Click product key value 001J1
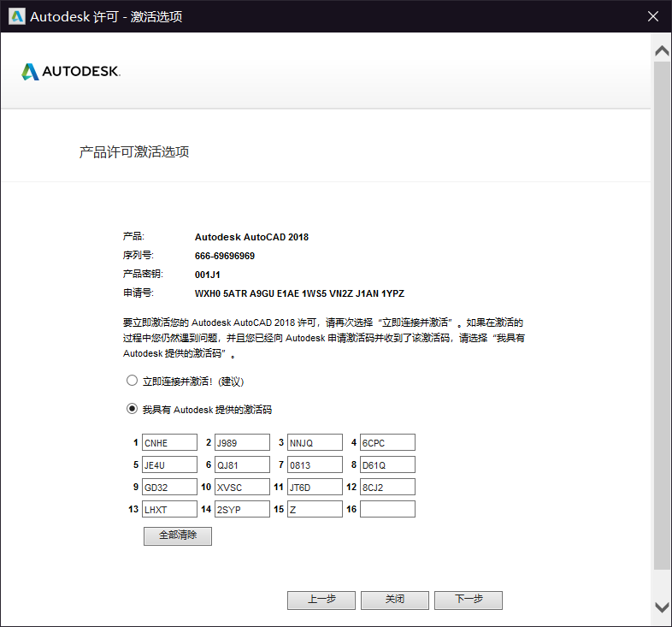Viewport: 672px width, 627px height. [208, 275]
